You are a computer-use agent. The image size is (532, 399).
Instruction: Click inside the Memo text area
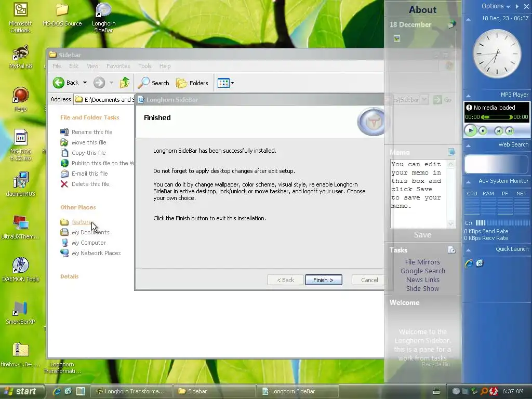coord(419,194)
